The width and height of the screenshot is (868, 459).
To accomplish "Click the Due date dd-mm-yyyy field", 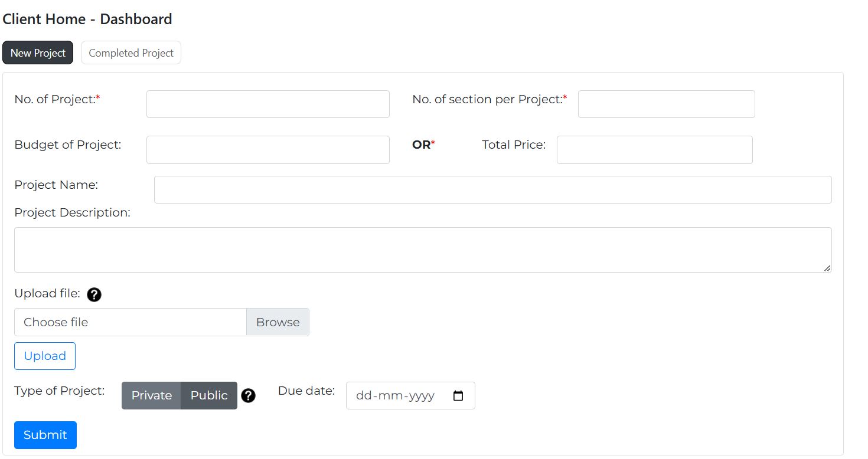I will 410,396.
